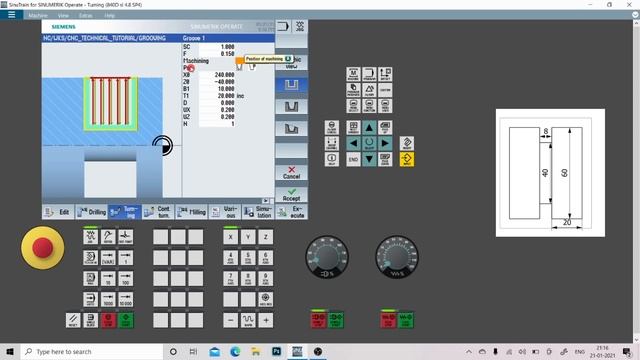
Task: Select the Z axis key
Action: coord(266,237)
